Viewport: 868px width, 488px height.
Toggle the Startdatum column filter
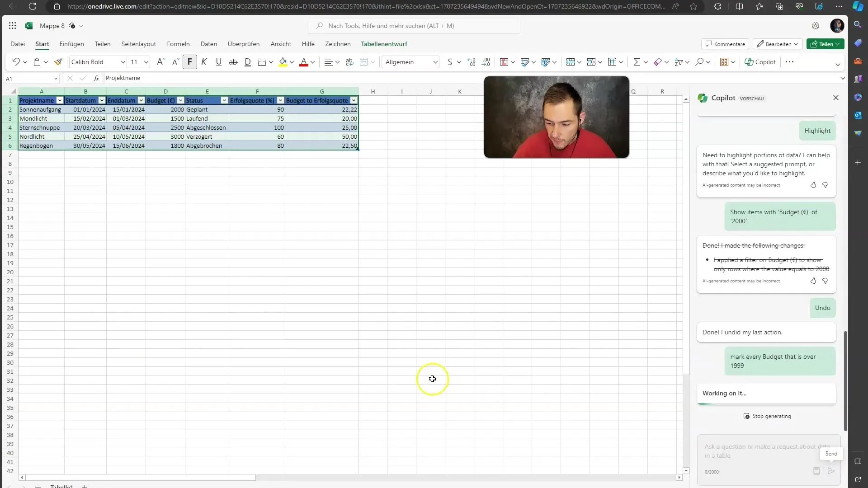pyautogui.click(x=102, y=100)
